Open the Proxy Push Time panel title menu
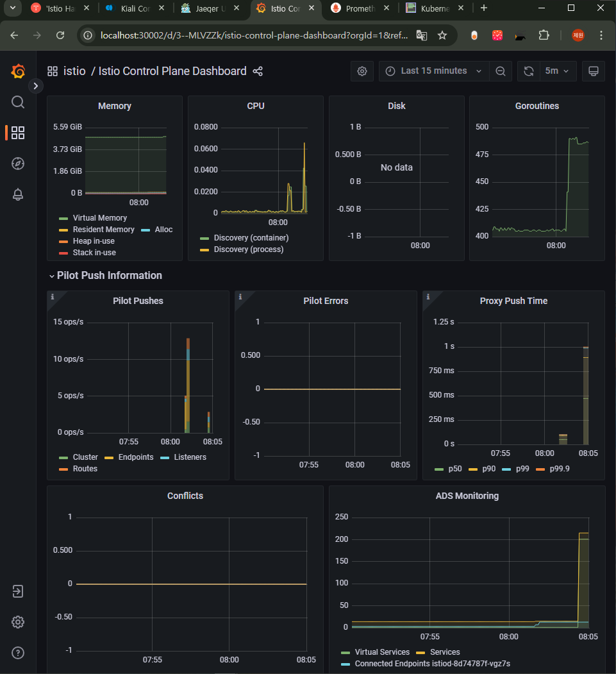616x674 pixels. 513,301
